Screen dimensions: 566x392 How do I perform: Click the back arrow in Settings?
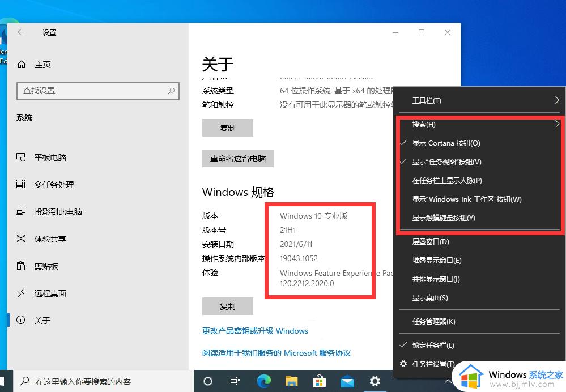[x=21, y=32]
